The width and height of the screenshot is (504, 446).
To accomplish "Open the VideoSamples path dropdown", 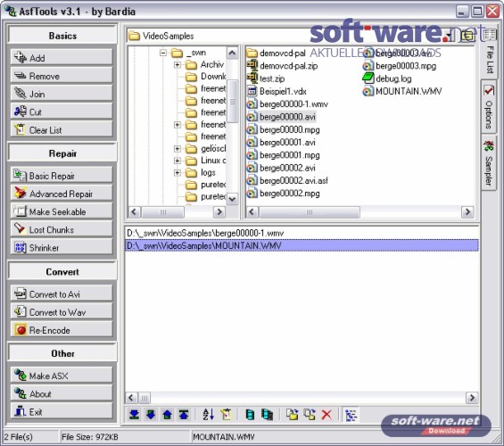I will coord(450,36).
